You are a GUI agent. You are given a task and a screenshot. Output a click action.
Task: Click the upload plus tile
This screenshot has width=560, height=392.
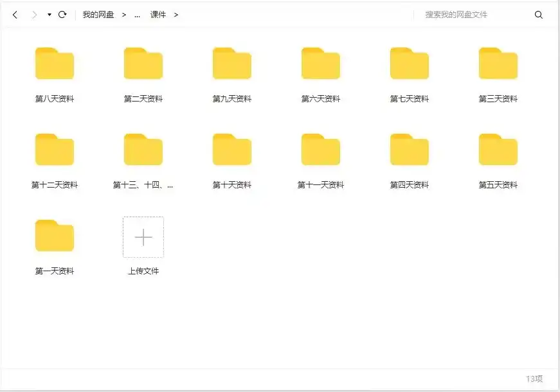point(143,237)
